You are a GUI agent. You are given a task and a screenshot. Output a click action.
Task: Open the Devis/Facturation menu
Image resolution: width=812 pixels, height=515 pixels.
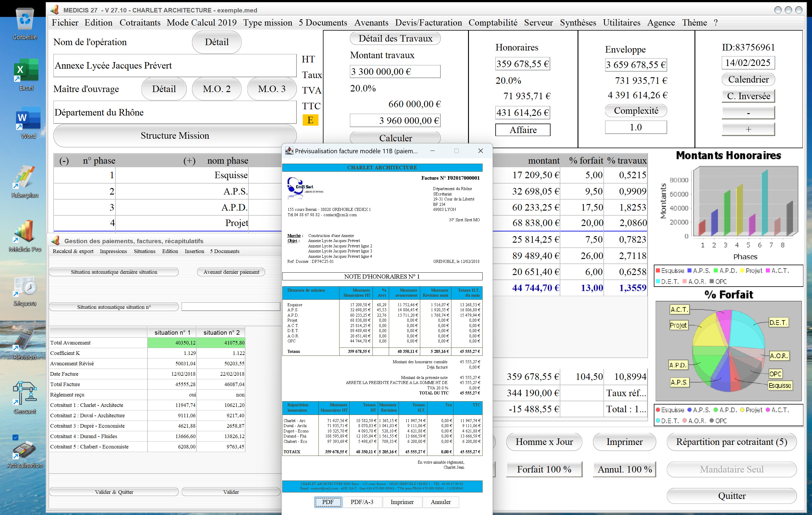point(429,23)
